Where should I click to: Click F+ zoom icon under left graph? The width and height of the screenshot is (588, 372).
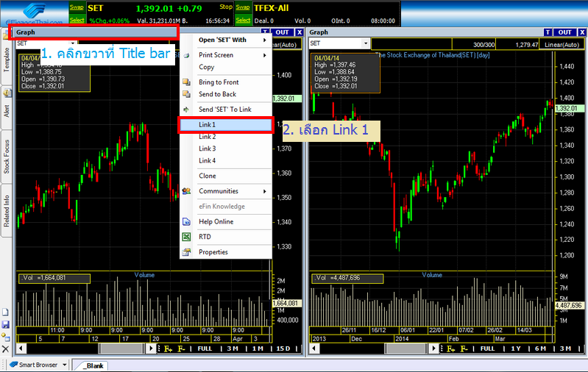pos(168,348)
